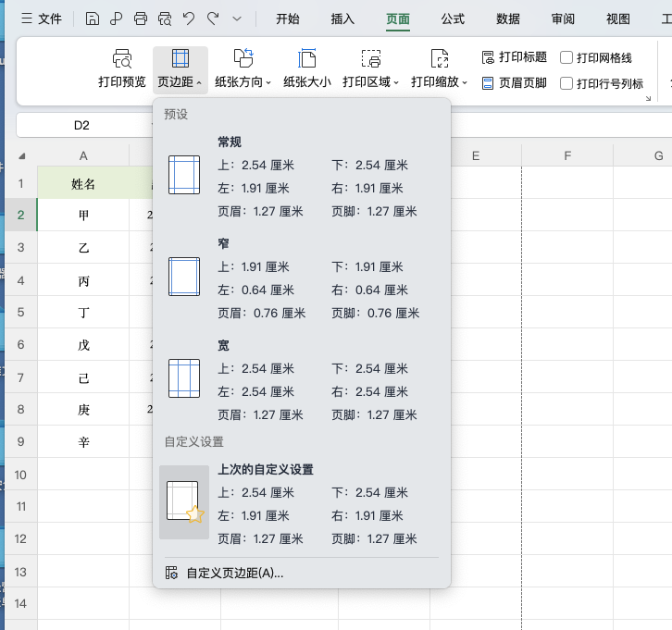672x630 pixels.
Task: Select column F header
Action: click(567, 156)
